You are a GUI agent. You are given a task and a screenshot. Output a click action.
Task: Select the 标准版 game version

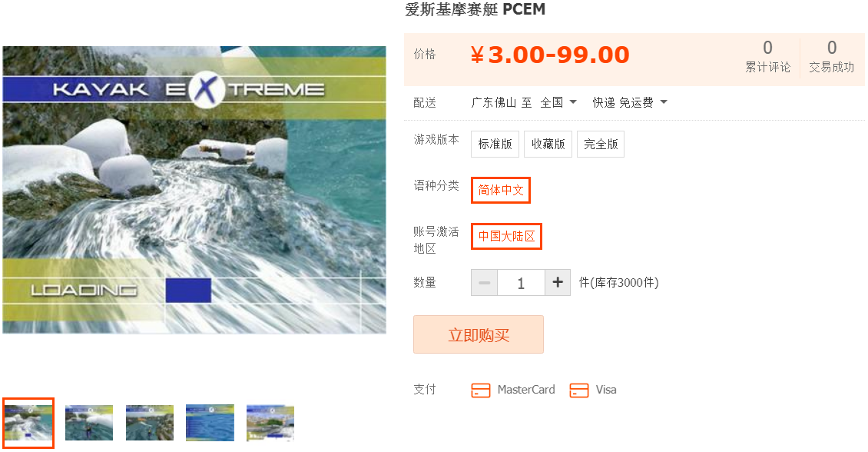point(495,144)
